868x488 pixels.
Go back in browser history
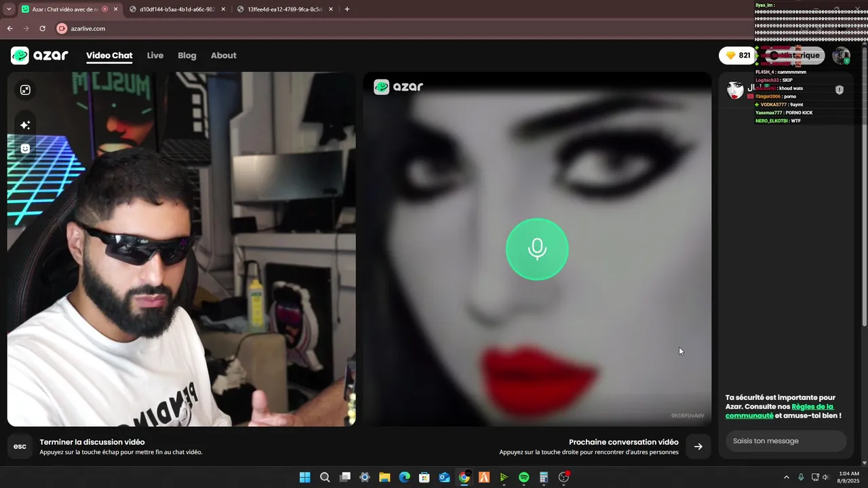coord(9,28)
